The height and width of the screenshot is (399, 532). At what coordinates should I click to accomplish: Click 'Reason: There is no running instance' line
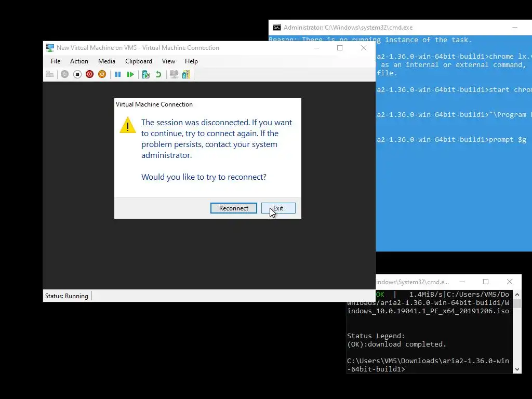[x=370, y=39]
